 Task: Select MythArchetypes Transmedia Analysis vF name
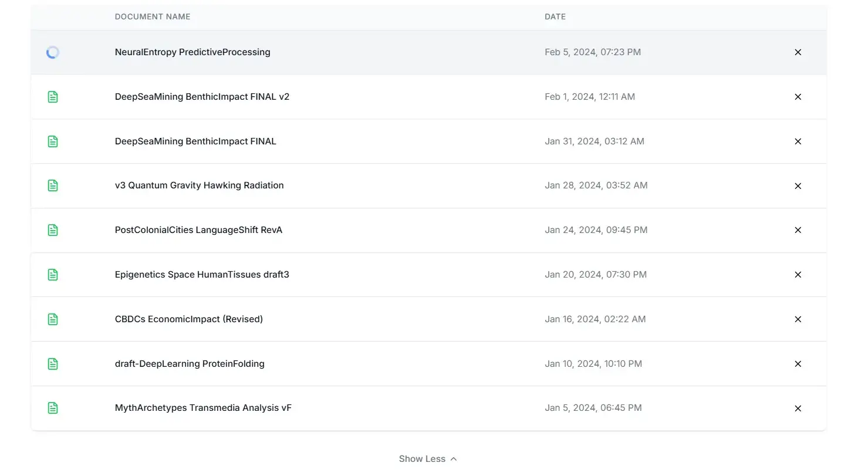coord(203,408)
